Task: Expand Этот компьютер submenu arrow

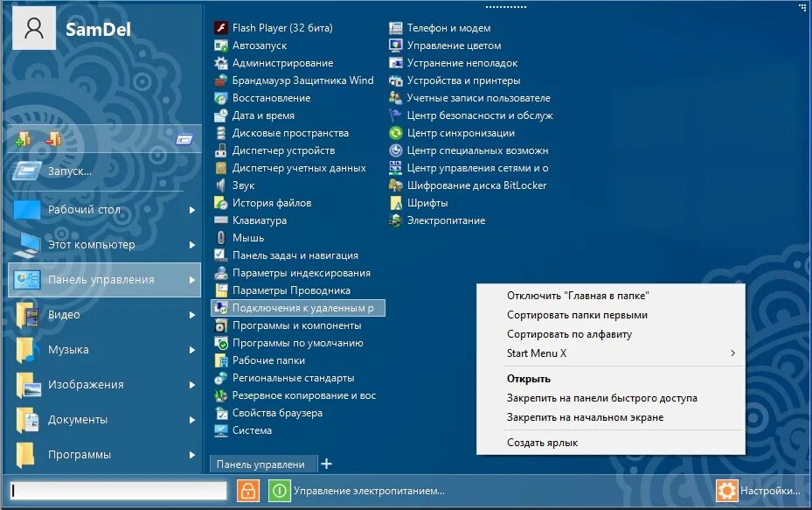Action: click(x=192, y=245)
